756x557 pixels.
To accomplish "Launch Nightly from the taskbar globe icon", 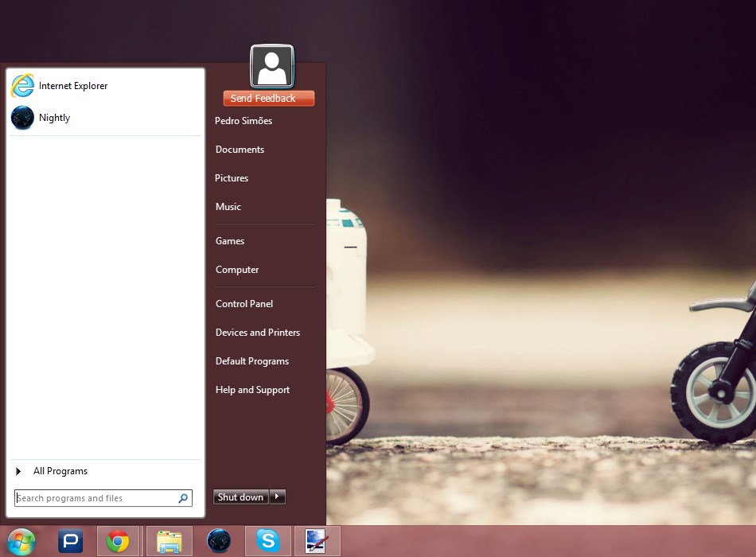I will (x=219, y=542).
